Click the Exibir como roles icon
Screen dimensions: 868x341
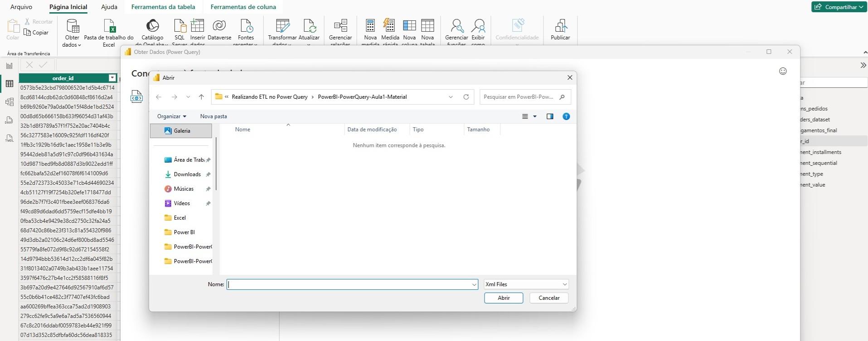pyautogui.click(x=478, y=26)
